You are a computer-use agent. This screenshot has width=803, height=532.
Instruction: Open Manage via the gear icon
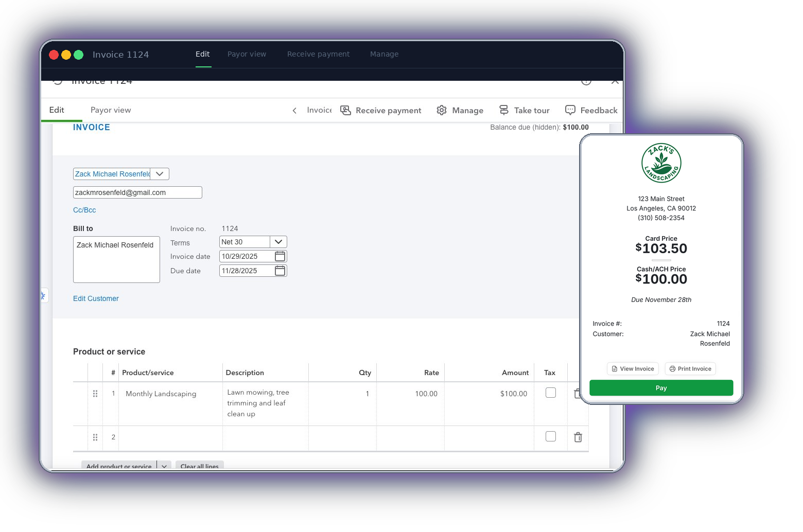pyautogui.click(x=442, y=111)
